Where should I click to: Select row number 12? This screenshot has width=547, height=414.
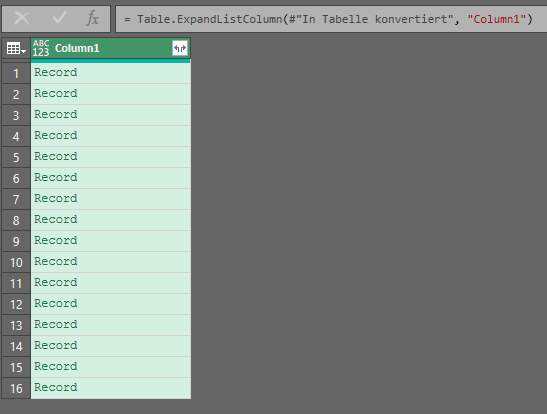point(16,304)
